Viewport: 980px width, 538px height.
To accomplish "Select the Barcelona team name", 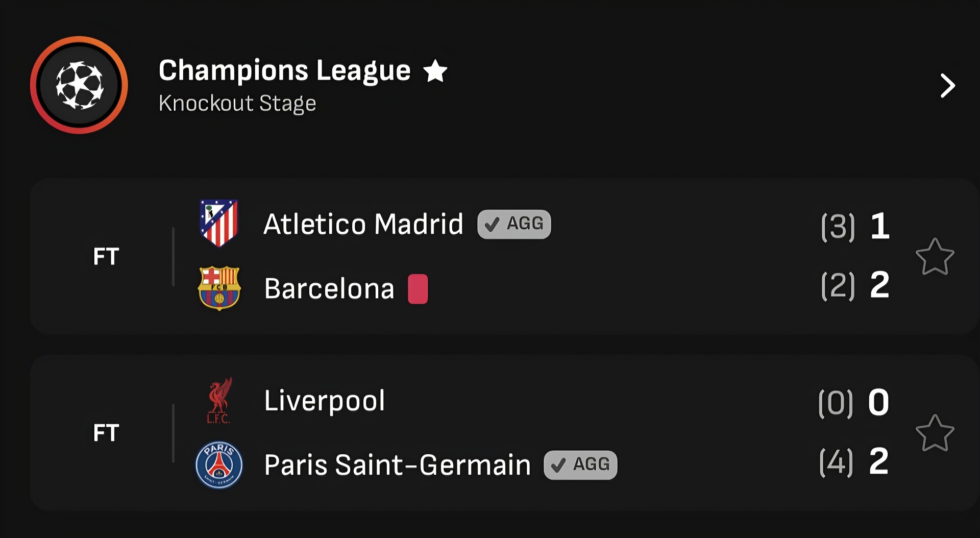I will tap(329, 289).
